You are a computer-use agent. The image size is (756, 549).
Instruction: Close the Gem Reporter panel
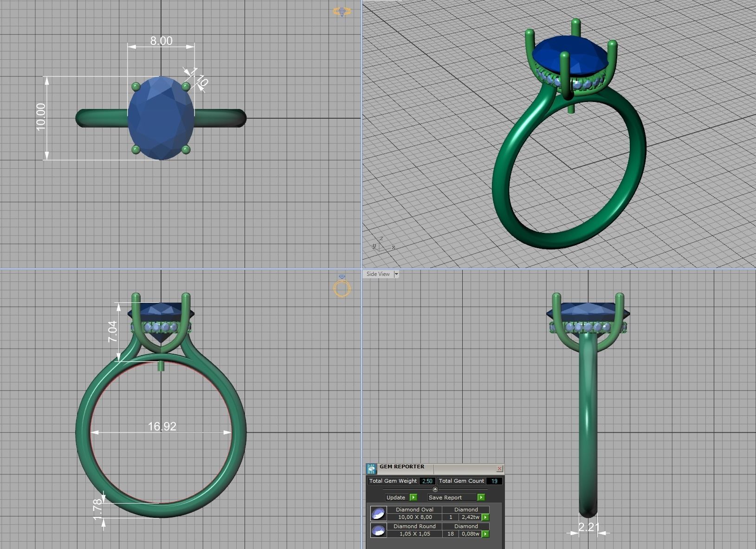pos(499,469)
